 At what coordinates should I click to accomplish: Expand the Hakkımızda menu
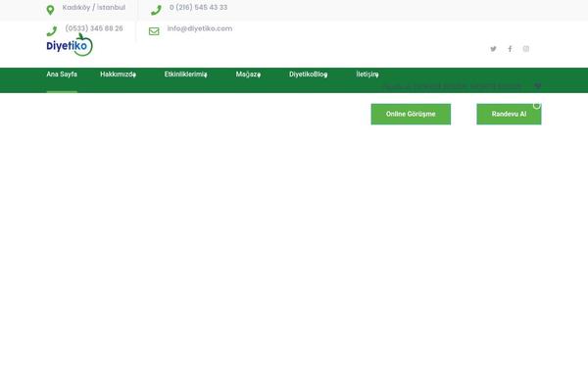119,74
